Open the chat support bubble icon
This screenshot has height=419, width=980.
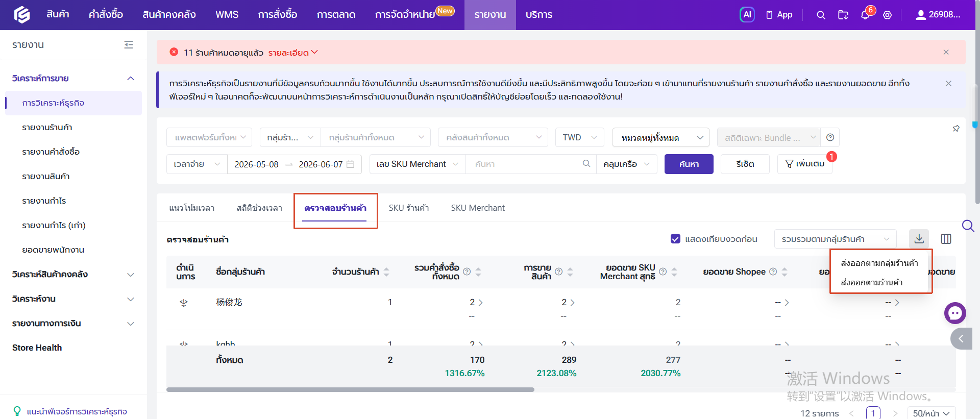pos(955,313)
